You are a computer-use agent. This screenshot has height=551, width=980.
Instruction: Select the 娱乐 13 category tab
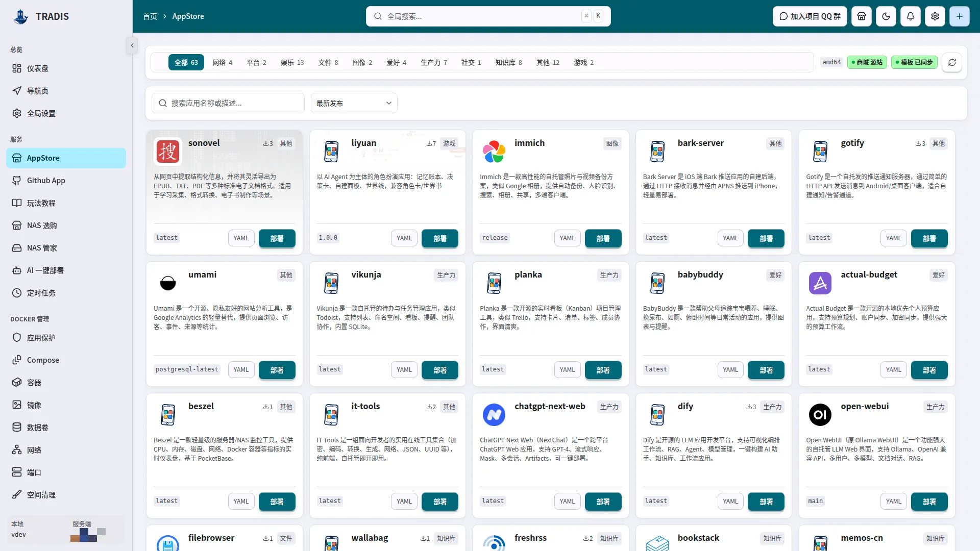point(292,62)
